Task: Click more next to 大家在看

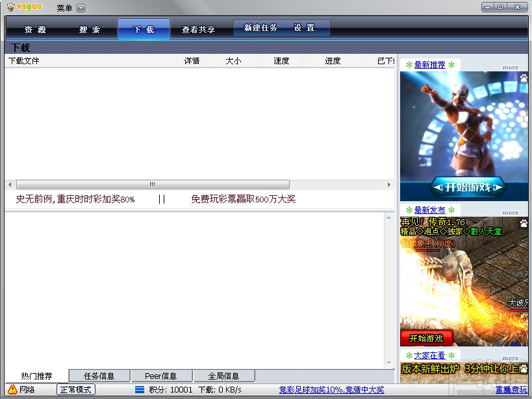Action: click(511, 358)
